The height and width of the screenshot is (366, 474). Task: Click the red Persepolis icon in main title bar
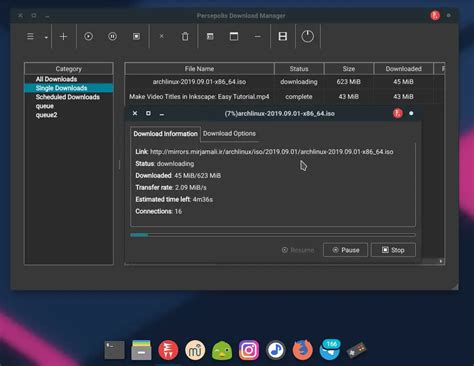435,15
